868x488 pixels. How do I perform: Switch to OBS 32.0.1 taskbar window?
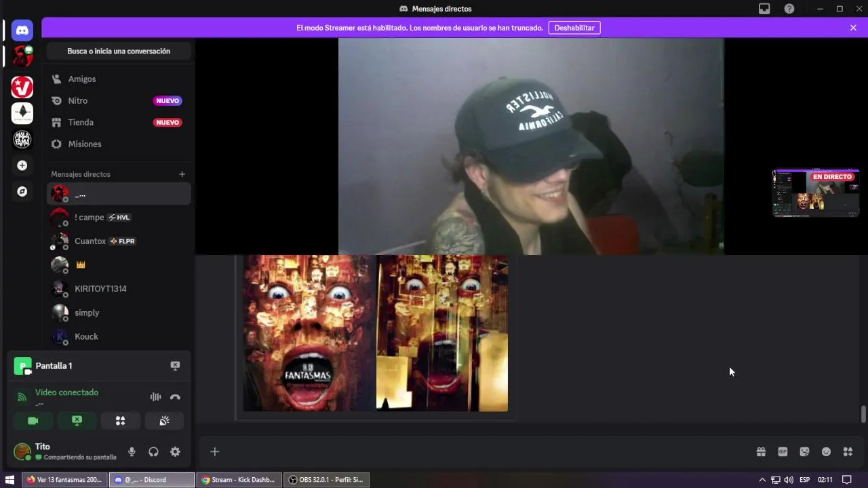click(325, 480)
